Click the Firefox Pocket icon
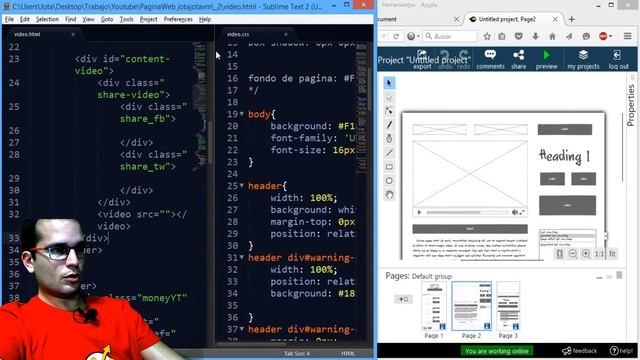 coord(518,36)
